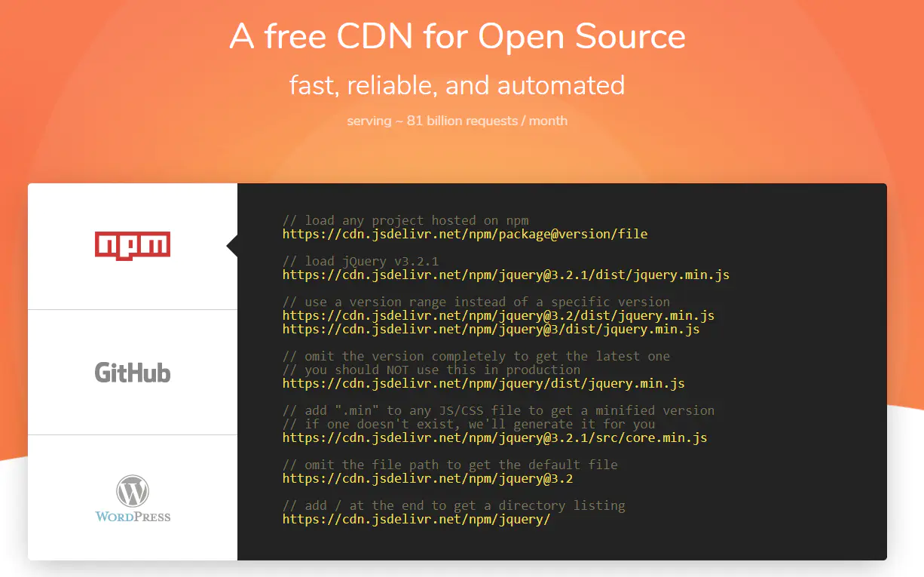This screenshot has height=577, width=924.
Task: Click the 'add / at the end' comment
Action: pyautogui.click(x=454, y=505)
